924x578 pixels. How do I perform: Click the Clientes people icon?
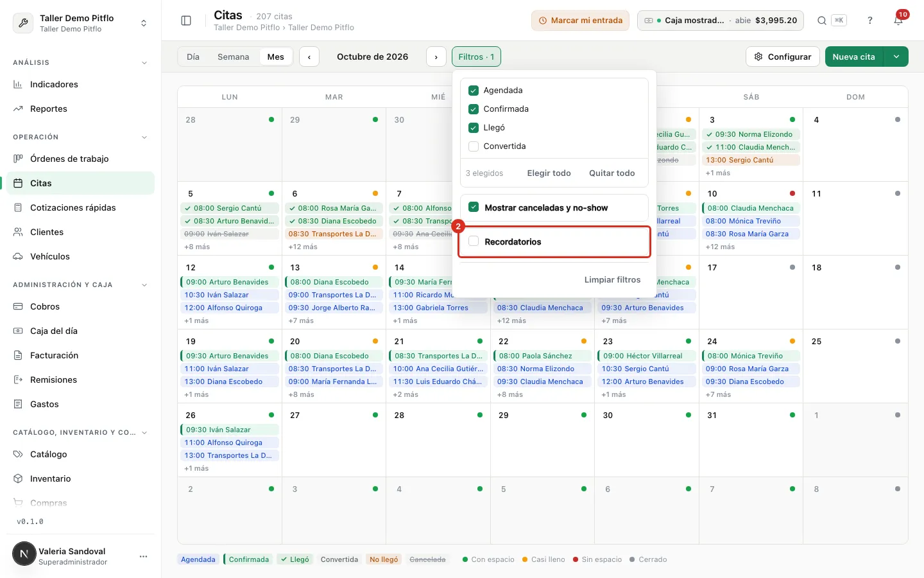[x=18, y=232]
